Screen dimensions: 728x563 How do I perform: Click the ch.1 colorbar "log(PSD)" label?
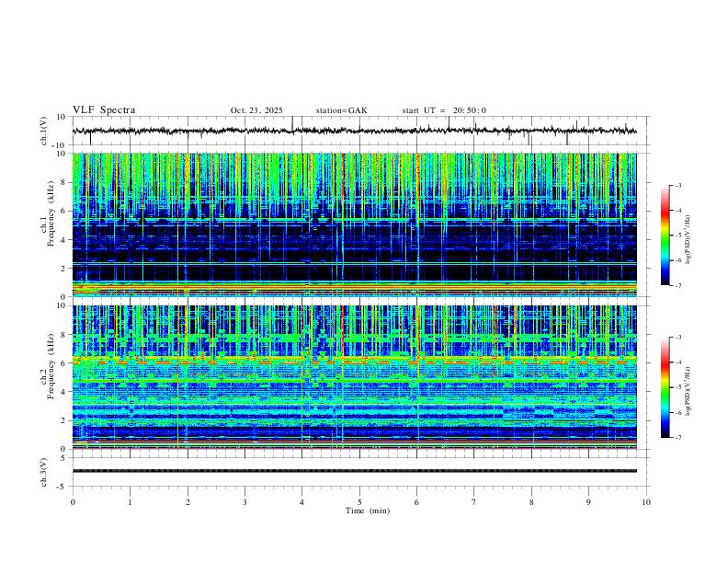pyautogui.click(x=689, y=240)
